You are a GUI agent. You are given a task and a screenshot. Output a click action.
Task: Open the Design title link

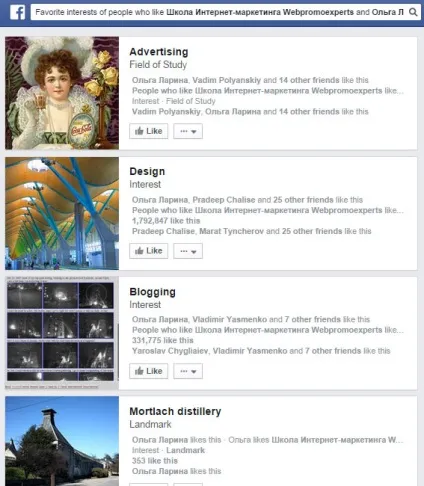[x=147, y=171]
